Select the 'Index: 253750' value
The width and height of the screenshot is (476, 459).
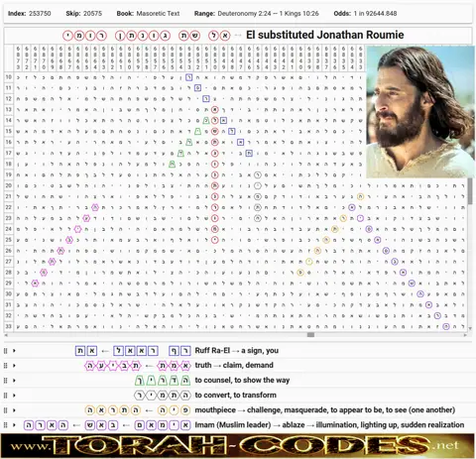30,14
